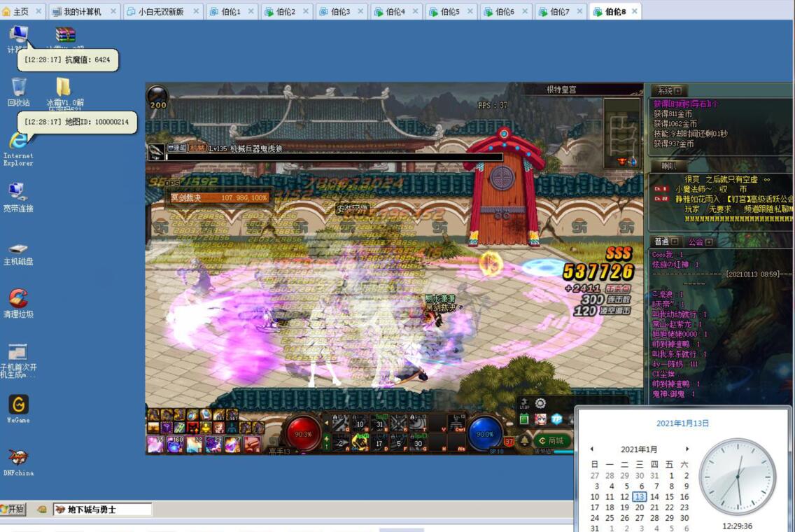The height and width of the screenshot is (532, 795).
Task: Select January 8 in the calendar
Action: pyautogui.click(x=670, y=486)
